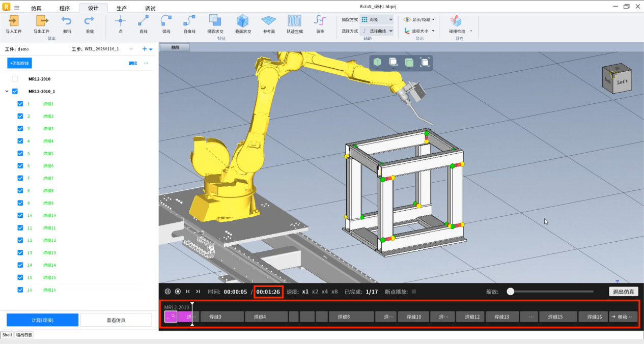
Task: Click the 截面求交 section intersection icon
Action: tap(242, 21)
